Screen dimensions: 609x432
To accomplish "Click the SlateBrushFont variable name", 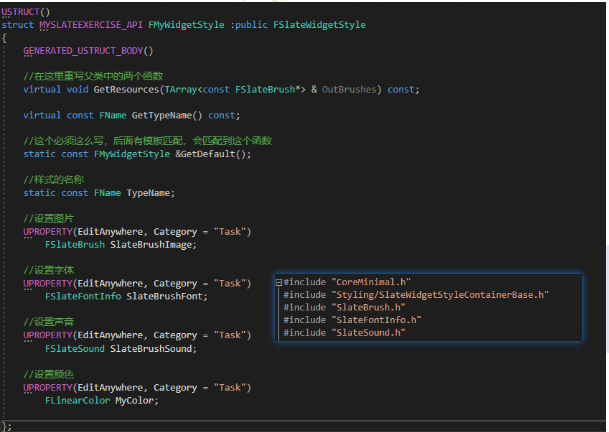I will [164, 296].
